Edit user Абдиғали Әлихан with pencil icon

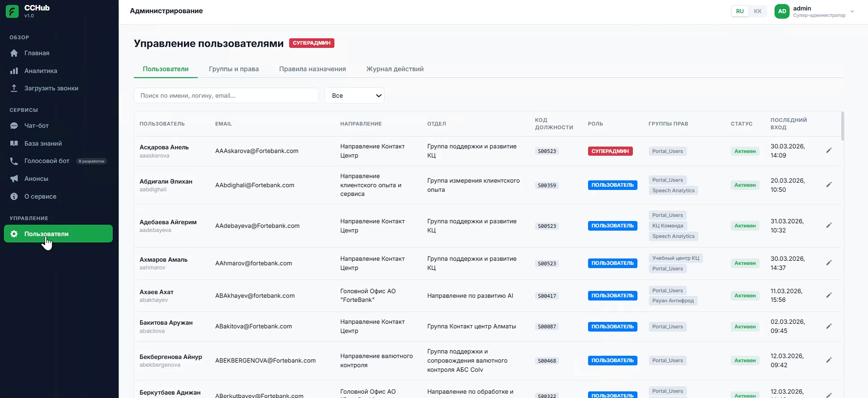(829, 185)
